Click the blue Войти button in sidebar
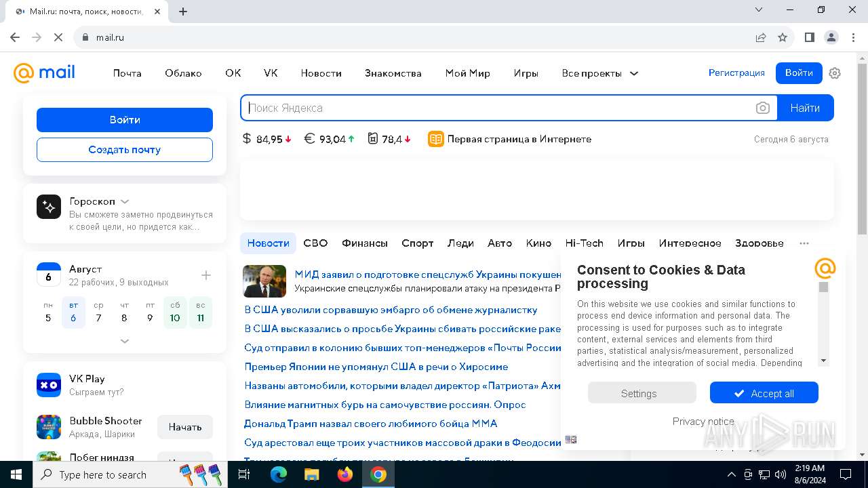This screenshot has width=868, height=488. tap(125, 120)
